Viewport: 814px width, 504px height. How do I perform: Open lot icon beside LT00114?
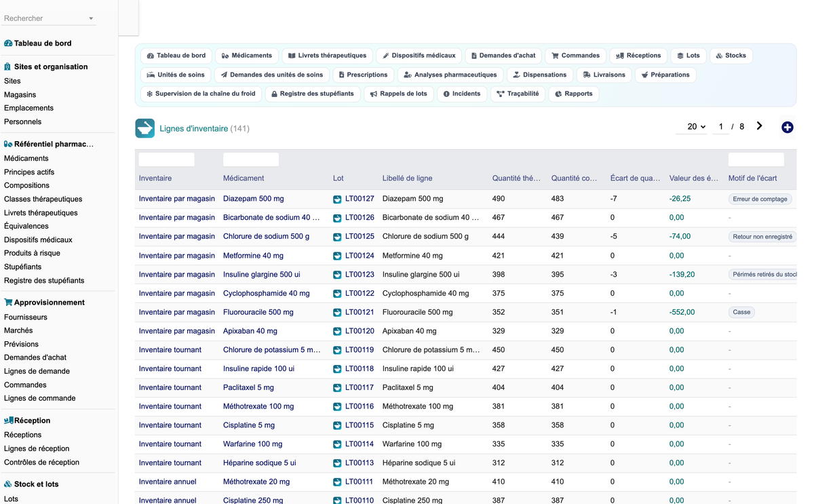[x=337, y=444]
